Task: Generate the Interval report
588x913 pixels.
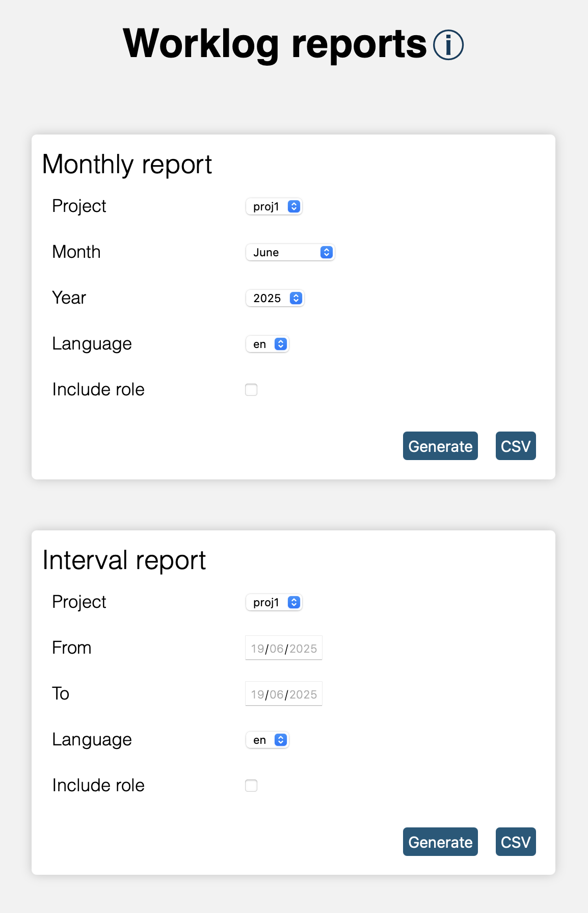Action: click(440, 842)
